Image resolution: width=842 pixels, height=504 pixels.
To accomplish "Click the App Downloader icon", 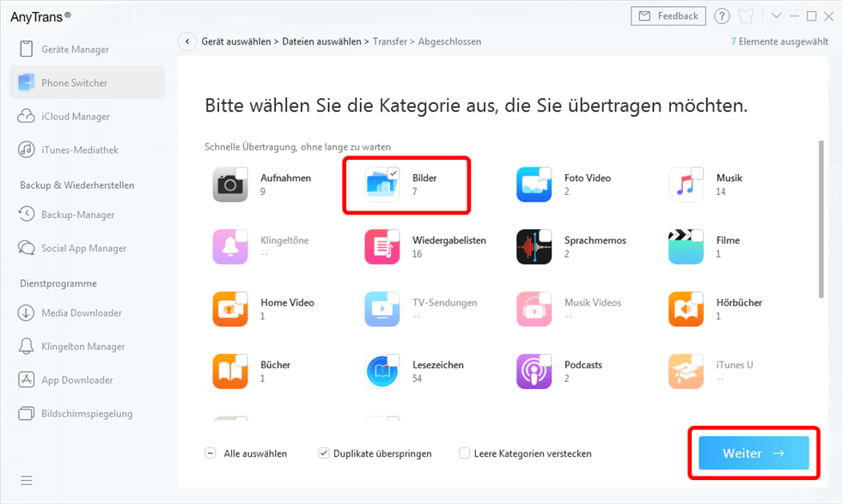I will pos(26,380).
